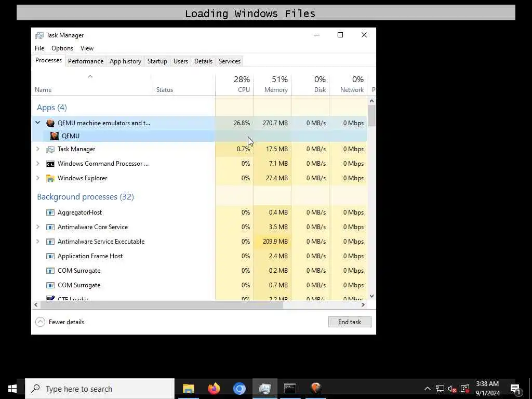Image resolution: width=532 pixels, height=399 pixels.
Task: Sort processes by Memory column
Action: pyautogui.click(x=272, y=84)
